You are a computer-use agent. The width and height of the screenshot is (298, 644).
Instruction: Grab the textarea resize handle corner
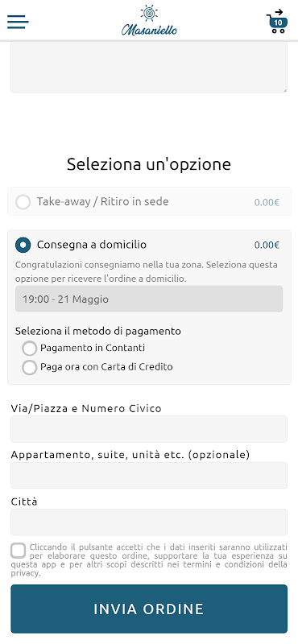pos(284,90)
